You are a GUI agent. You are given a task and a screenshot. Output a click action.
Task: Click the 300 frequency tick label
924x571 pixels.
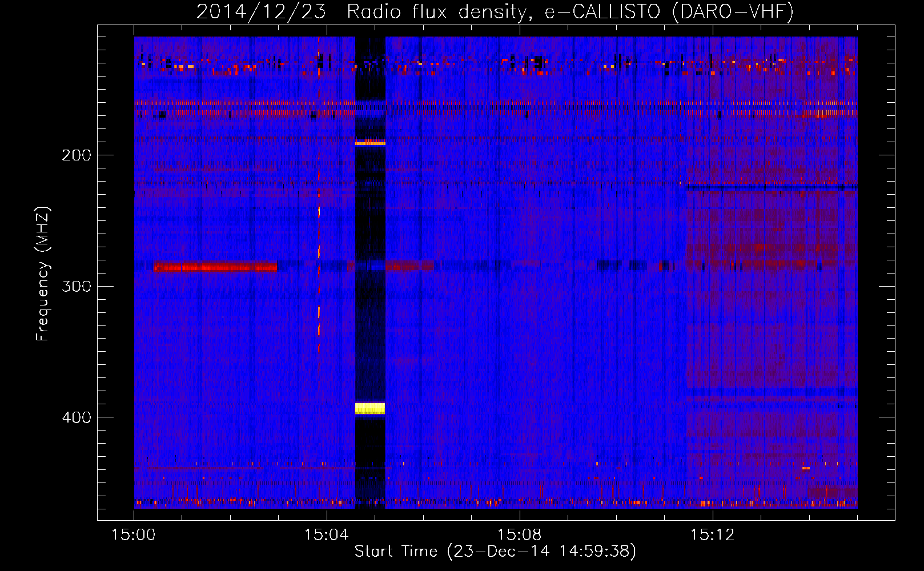(x=77, y=286)
